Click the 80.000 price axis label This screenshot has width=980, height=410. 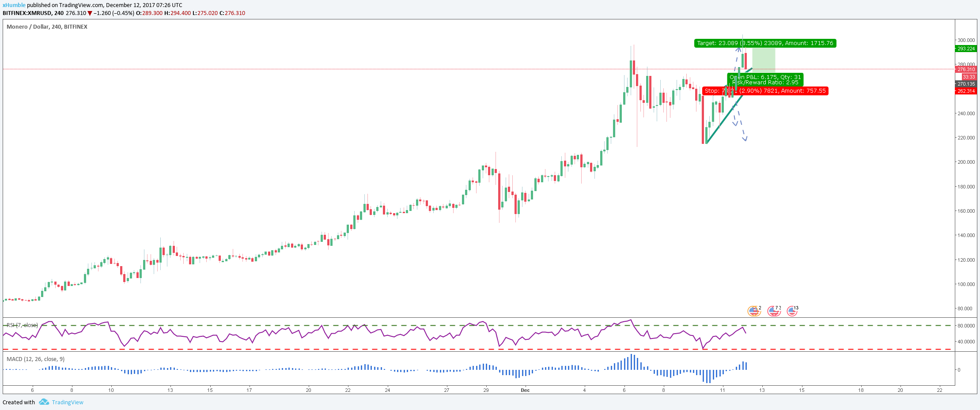(966, 308)
